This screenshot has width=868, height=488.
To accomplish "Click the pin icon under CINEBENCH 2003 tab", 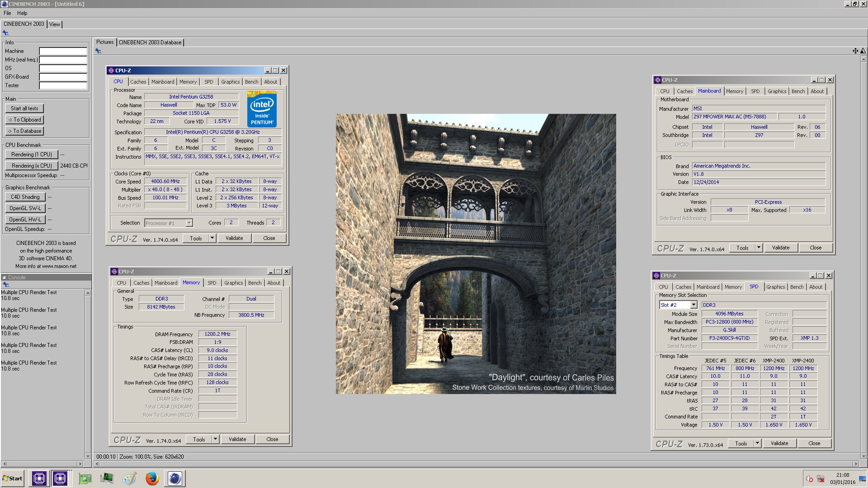I will coord(5,33).
